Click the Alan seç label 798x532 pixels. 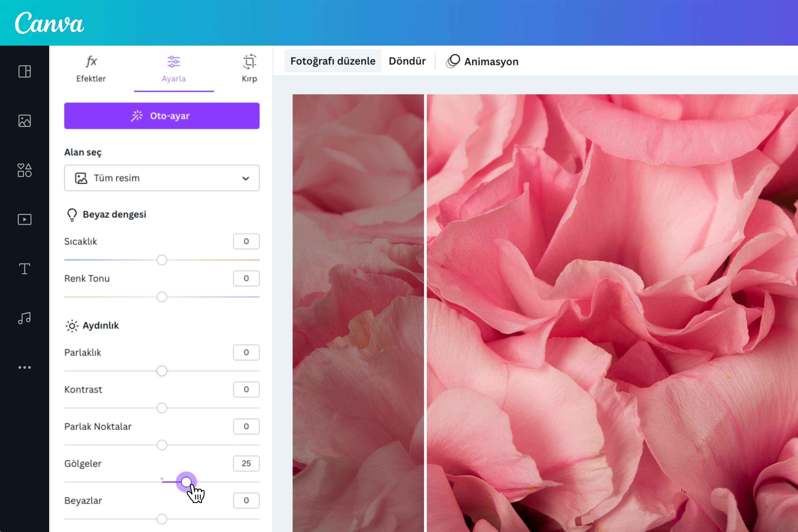tap(83, 152)
